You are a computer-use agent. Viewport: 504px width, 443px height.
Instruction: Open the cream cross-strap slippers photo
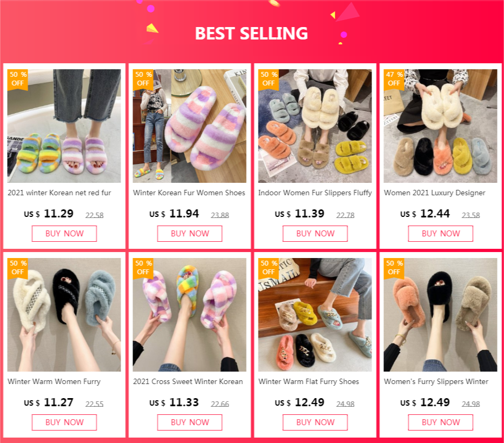tap(440, 126)
